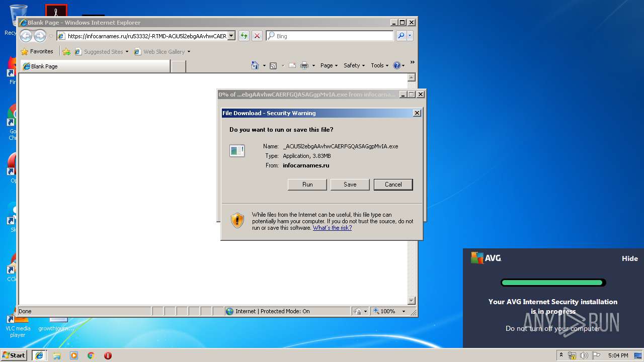Screen dimensions: 644x362
Task: Show hidden tray icons with the arrow
Action: coord(561,355)
